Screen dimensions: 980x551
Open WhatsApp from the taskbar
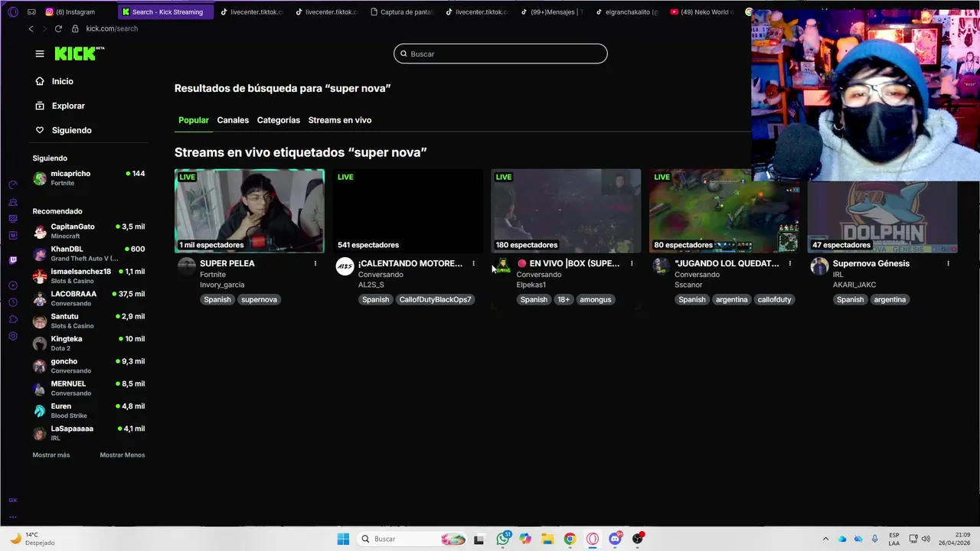(x=503, y=539)
